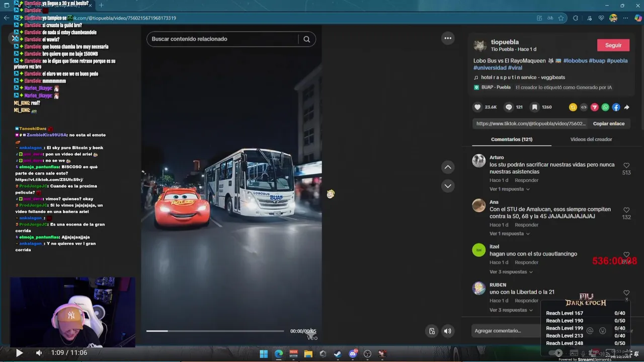Image resolution: width=644 pixels, height=362 pixels.
Task: Like the video via the heart icon (23.6K)
Action: pos(477,107)
